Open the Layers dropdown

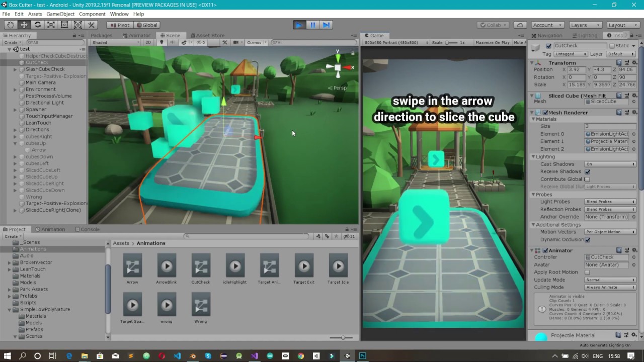click(585, 25)
